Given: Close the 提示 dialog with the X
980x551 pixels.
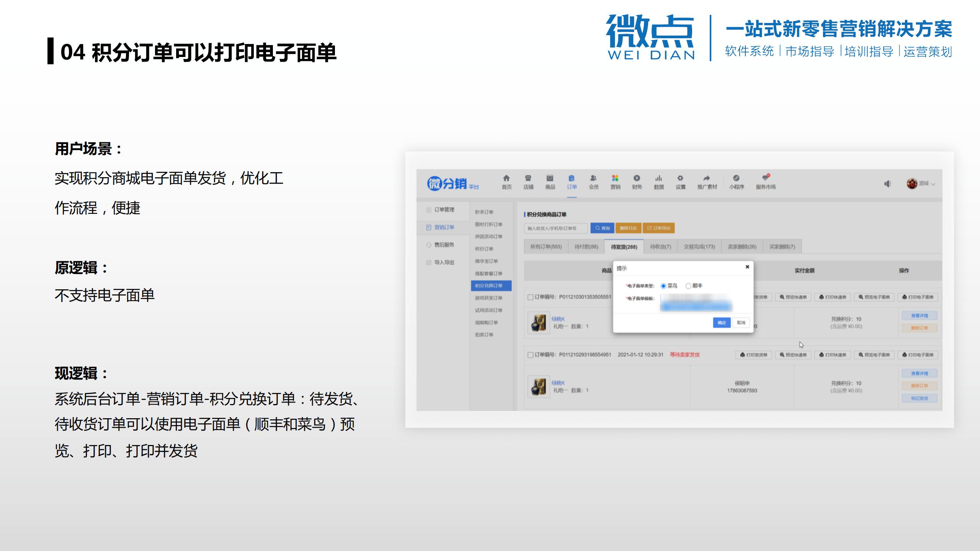Looking at the screenshot, I should click(747, 267).
